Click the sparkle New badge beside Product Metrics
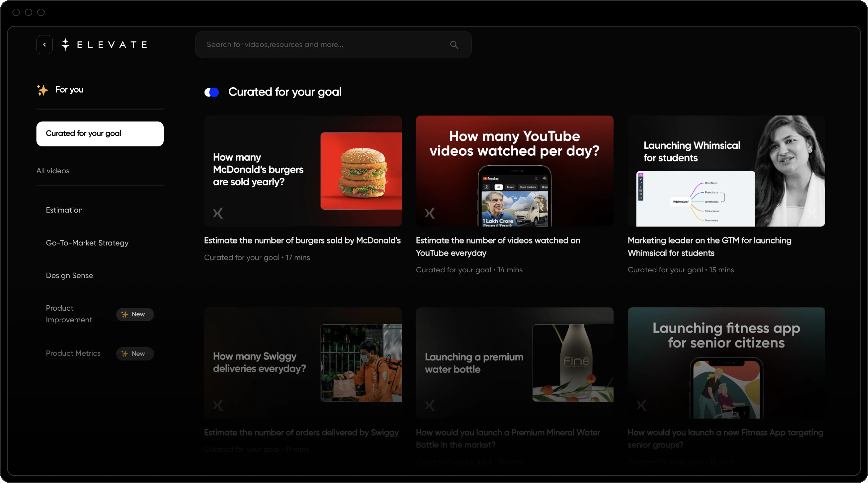This screenshot has width=868, height=483. [x=135, y=354]
